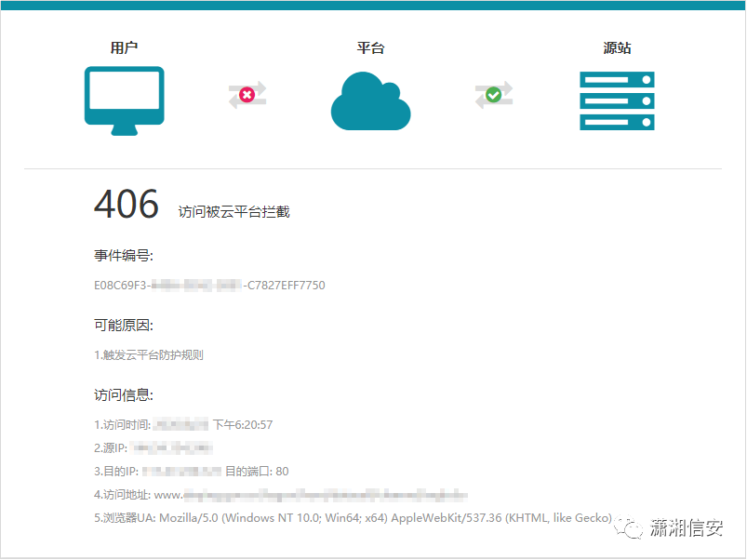
Task: Click the 访问时间 line with 下午6:20:57
Action: (x=183, y=424)
